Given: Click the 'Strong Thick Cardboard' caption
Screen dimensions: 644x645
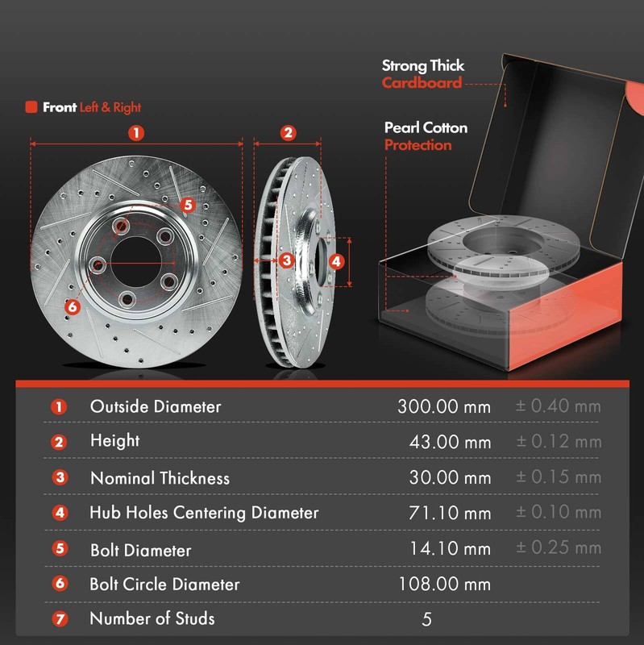Looking at the screenshot, I should click(423, 74).
